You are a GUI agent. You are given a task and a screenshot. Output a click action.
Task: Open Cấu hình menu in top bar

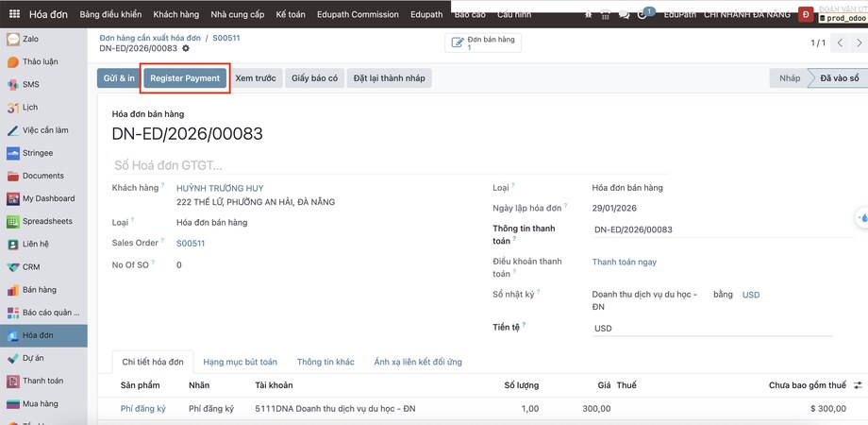coord(513,15)
